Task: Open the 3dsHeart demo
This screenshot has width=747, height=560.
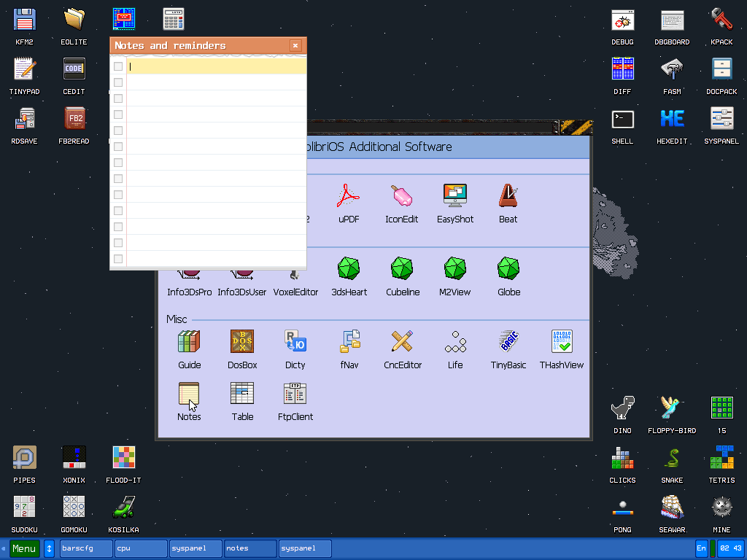Action: pyautogui.click(x=349, y=268)
